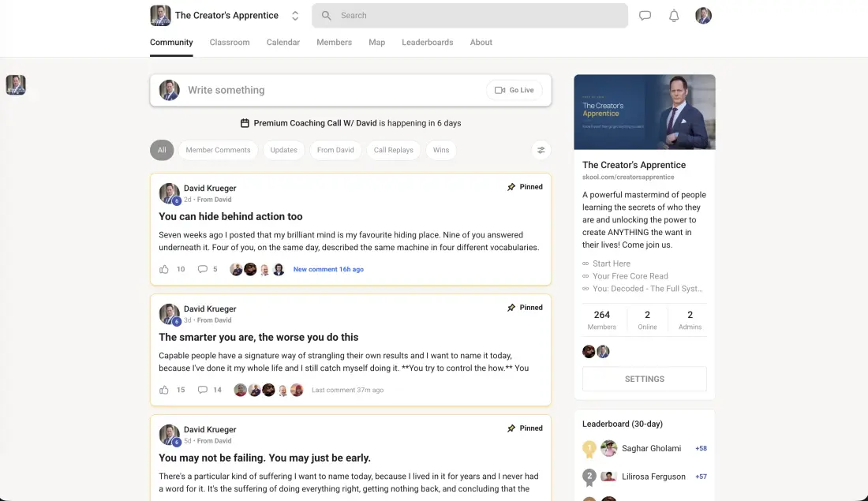Open the notifications bell
Viewport: 868px width, 501px height.
(x=674, y=16)
